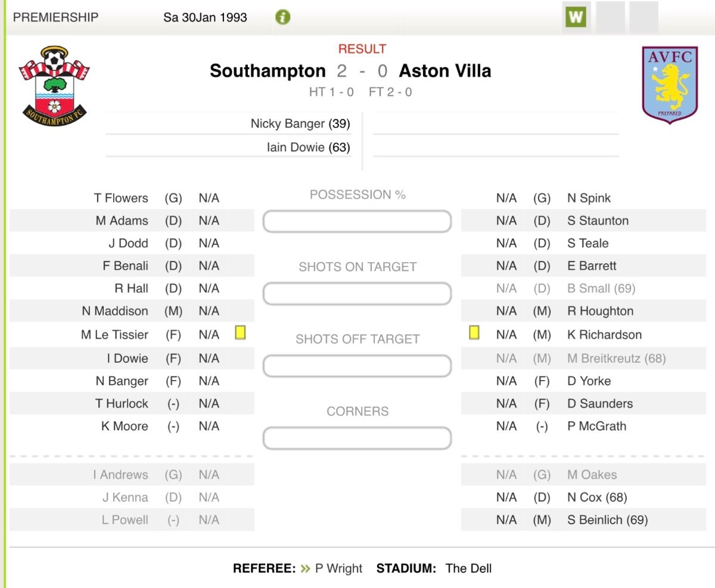Click the Corners stat bar
This screenshot has height=588, width=715.
[x=357, y=438]
